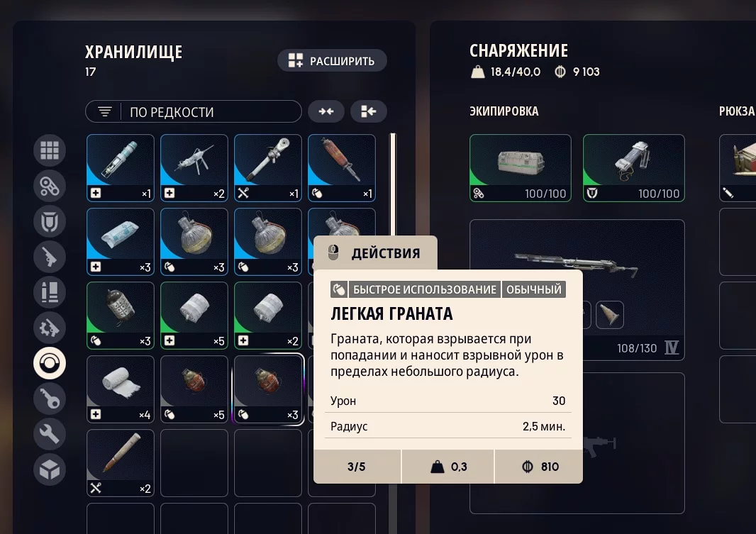Select the augment category filter icon
The height and width of the screenshot is (534, 756).
click(x=50, y=186)
